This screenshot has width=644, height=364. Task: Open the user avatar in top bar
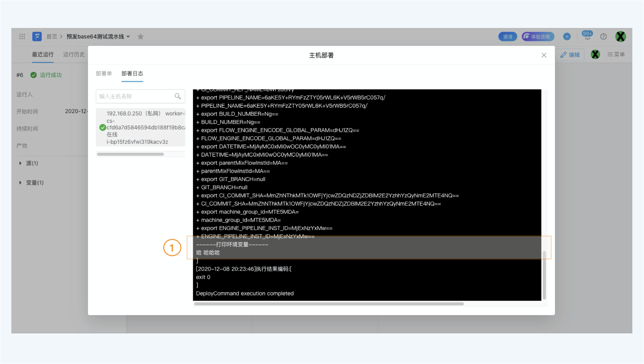tap(620, 37)
